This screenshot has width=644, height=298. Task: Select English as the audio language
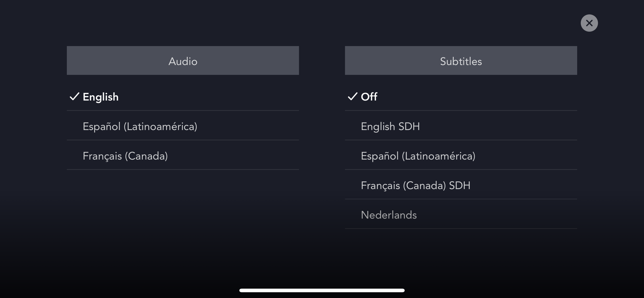click(x=100, y=97)
